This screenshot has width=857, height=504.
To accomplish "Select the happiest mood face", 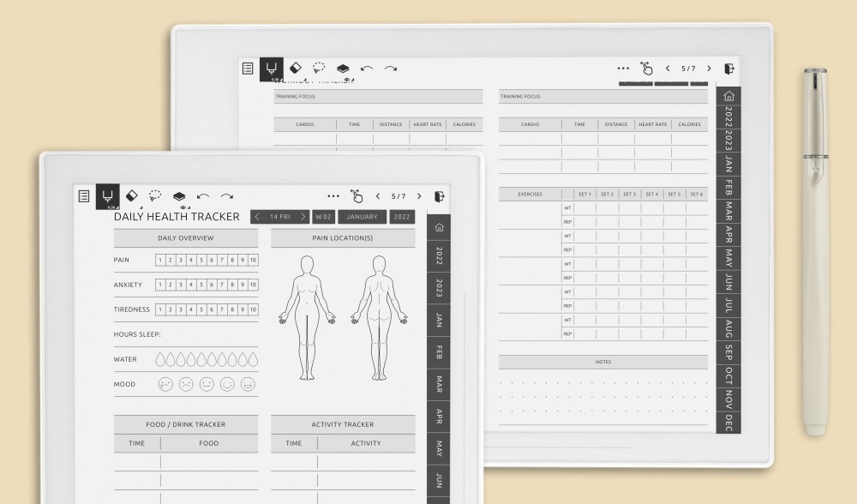I will click(248, 384).
